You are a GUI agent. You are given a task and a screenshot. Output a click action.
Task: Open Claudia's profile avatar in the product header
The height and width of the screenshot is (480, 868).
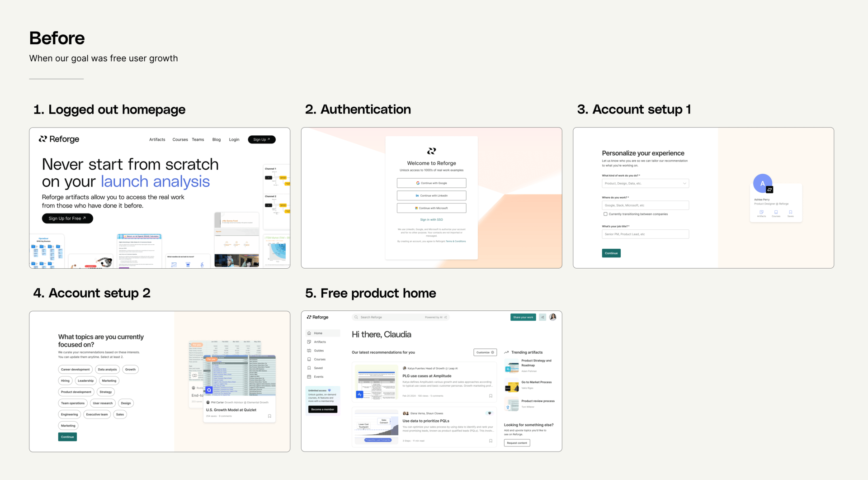tap(553, 317)
